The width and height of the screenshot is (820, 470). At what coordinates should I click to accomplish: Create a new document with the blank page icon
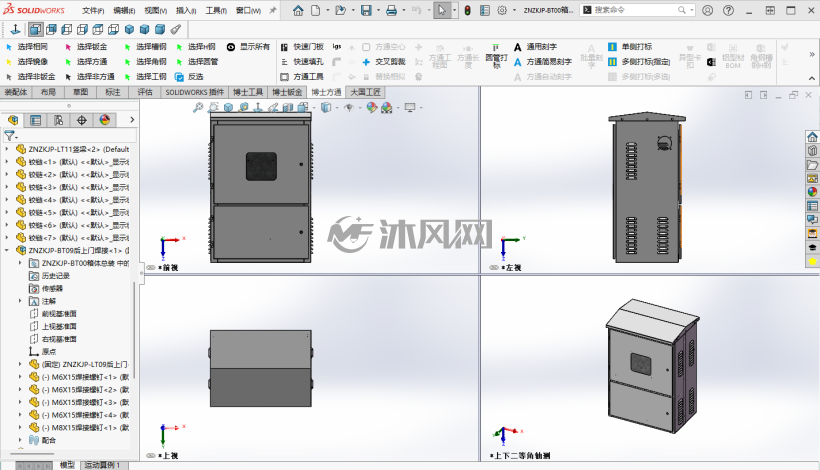coord(315,10)
